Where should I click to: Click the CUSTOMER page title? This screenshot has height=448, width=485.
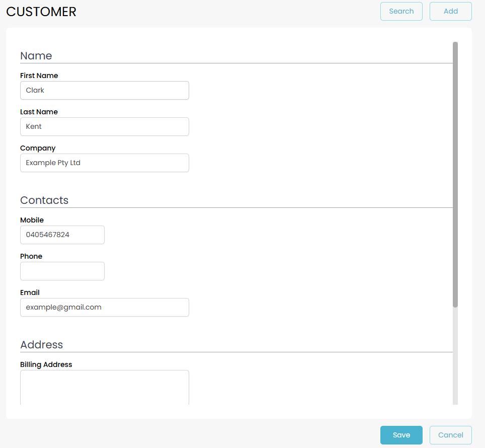point(41,12)
